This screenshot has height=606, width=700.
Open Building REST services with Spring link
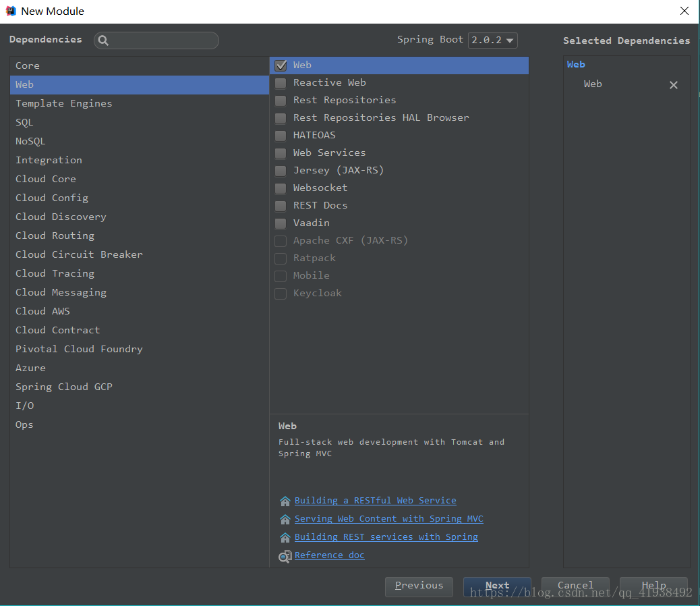[x=386, y=537]
